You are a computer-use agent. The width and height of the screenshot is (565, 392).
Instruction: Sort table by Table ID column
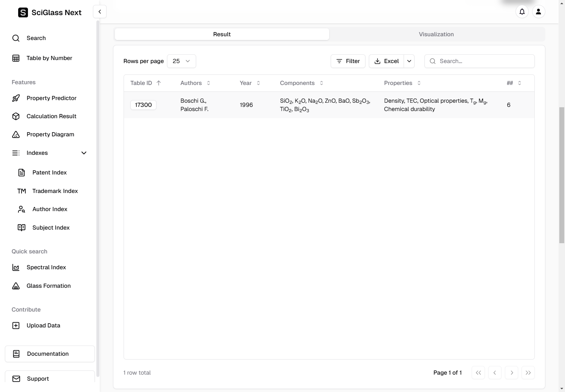(x=146, y=83)
